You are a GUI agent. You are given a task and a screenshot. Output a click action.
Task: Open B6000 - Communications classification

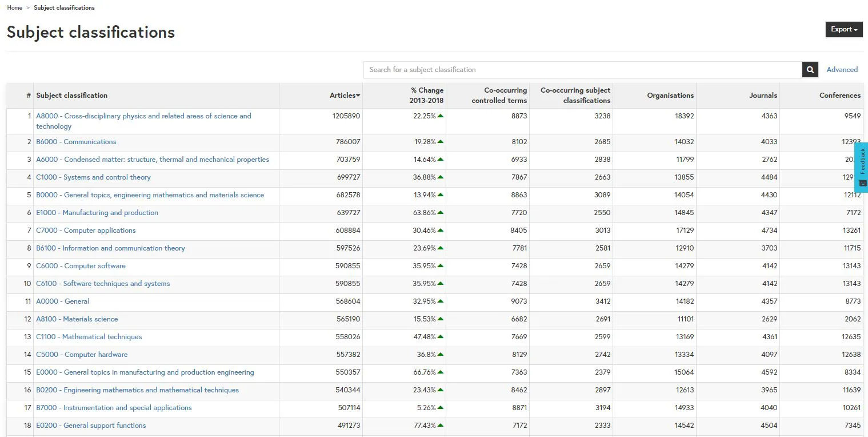click(x=76, y=142)
